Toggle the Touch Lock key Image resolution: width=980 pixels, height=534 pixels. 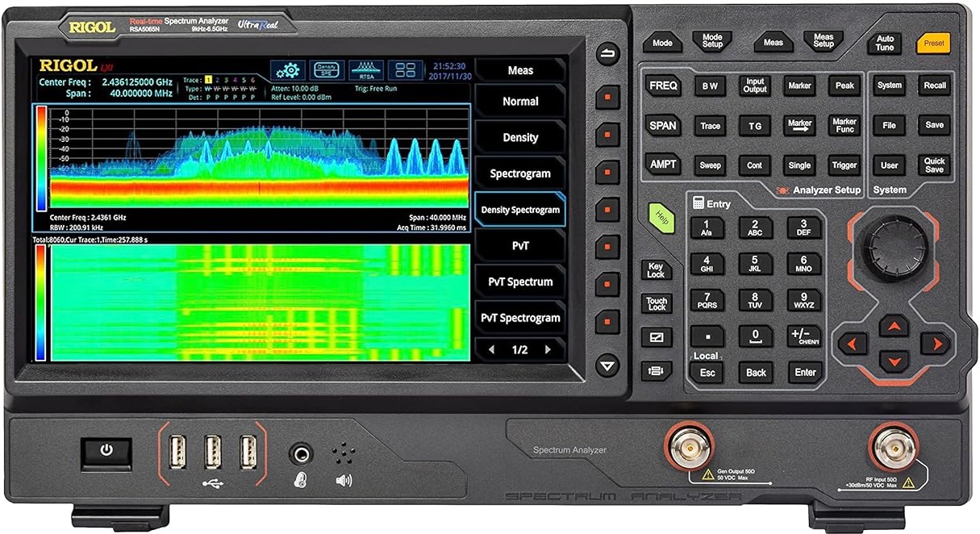click(656, 304)
